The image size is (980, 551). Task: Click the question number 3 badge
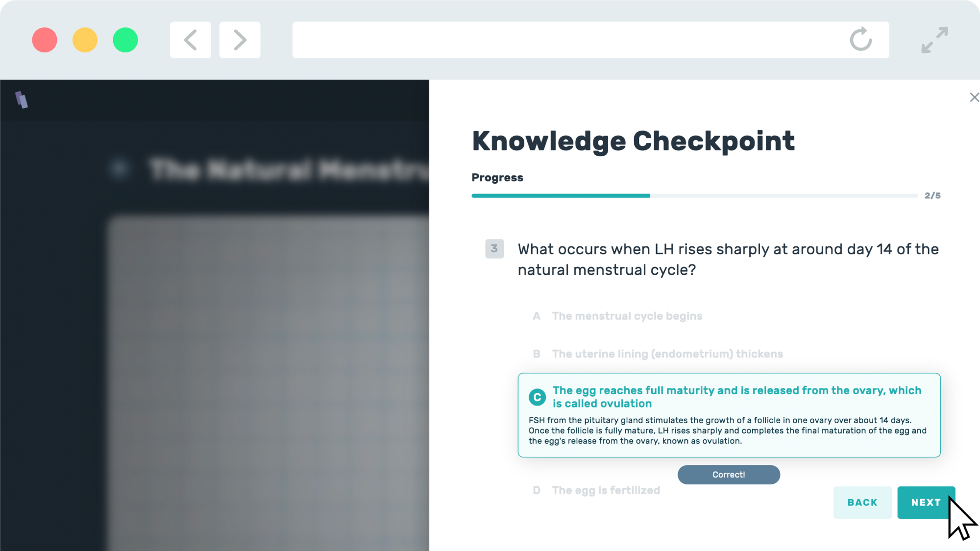[x=494, y=249]
